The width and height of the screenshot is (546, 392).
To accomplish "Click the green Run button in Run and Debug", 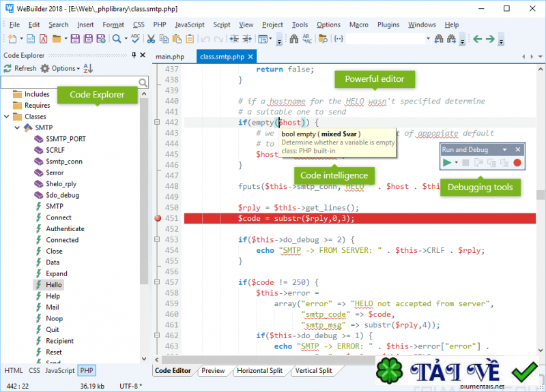I will tap(447, 163).
